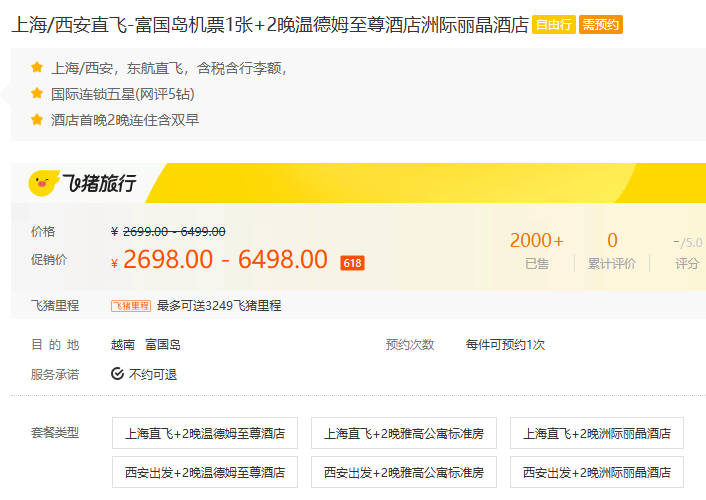Open 累计评价 review count
The image size is (706, 500).
[612, 250]
